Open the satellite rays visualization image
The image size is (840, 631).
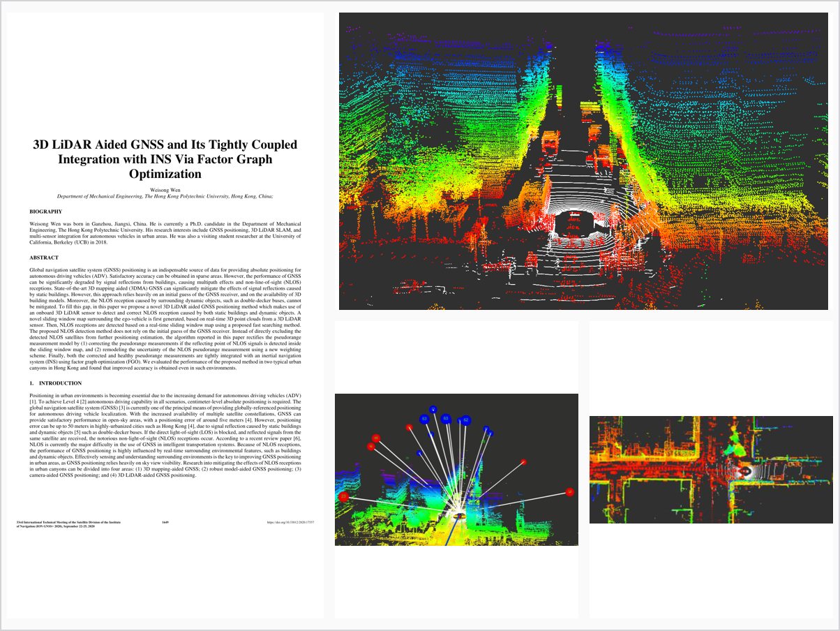(456, 470)
